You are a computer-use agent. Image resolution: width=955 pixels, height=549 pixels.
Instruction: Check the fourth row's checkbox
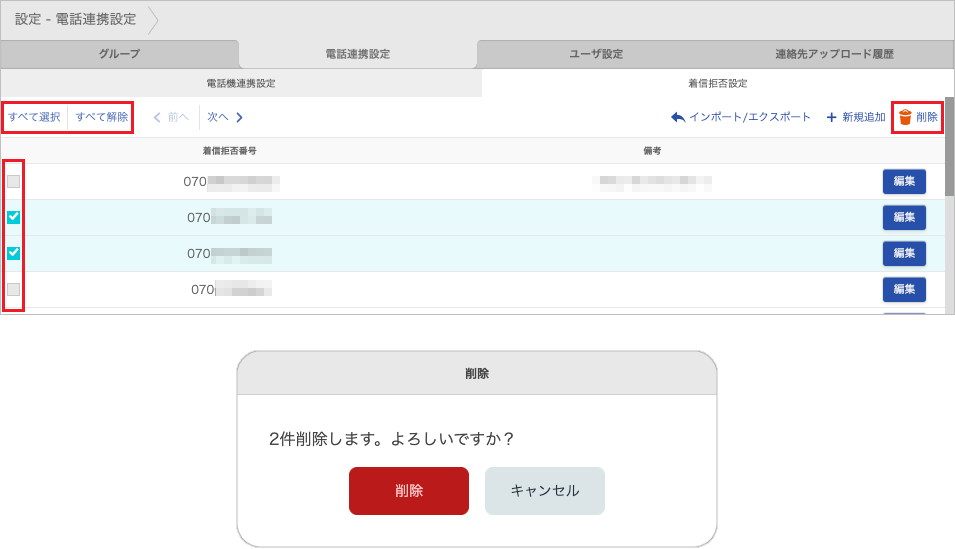[13, 289]
